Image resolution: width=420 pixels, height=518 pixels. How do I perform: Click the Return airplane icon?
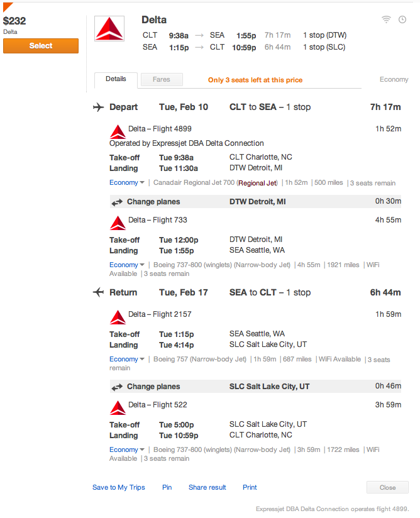[99, 292]
